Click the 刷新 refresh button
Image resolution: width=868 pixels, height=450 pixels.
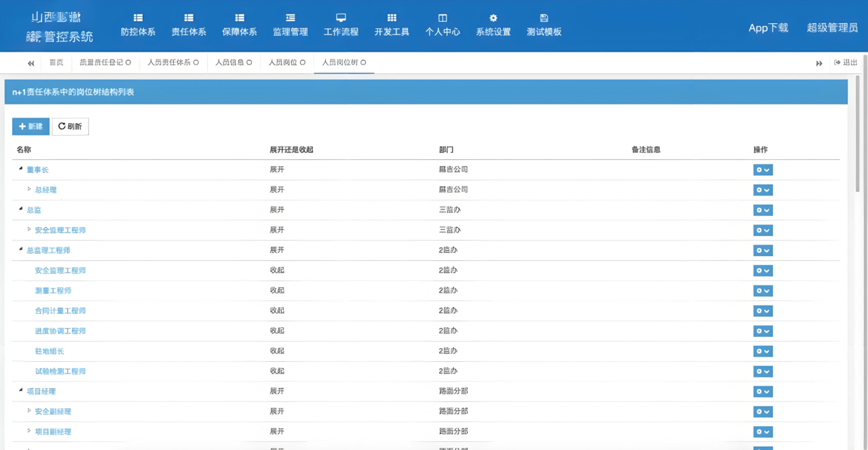pos(70,126)
